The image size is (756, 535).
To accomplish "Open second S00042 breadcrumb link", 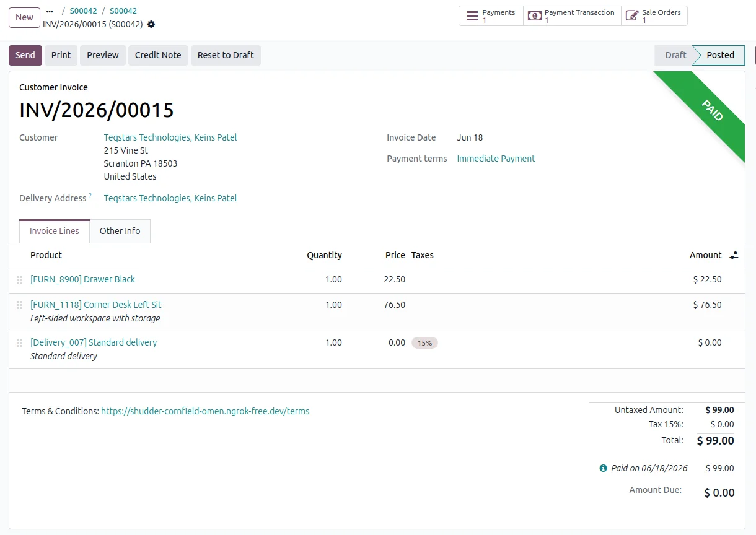I will tap(123, 11).
